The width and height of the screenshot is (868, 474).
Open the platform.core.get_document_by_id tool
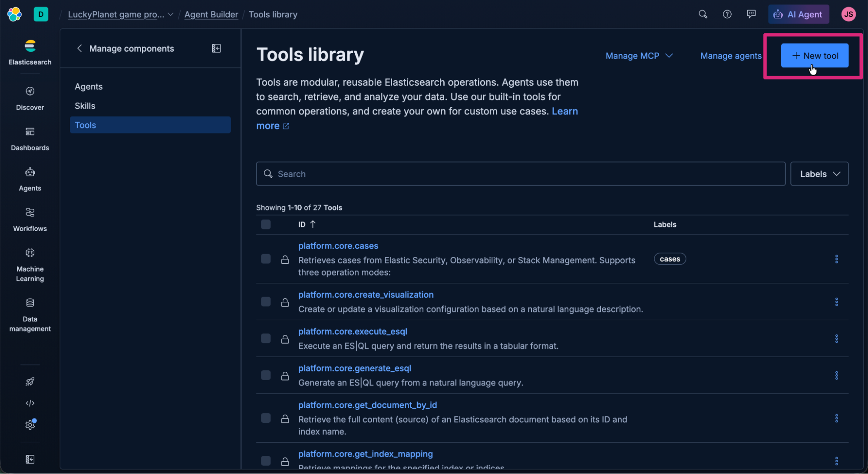pyautogui.click(x=367, y=405)
